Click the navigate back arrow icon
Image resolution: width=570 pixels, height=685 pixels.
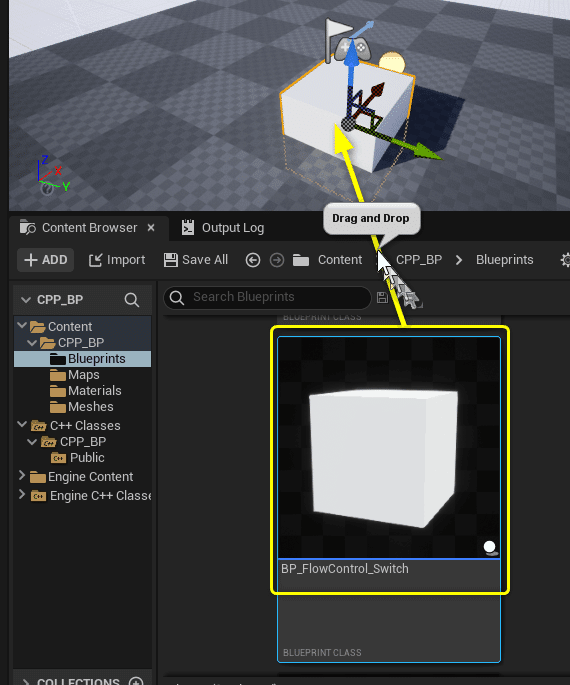[253, 260]
